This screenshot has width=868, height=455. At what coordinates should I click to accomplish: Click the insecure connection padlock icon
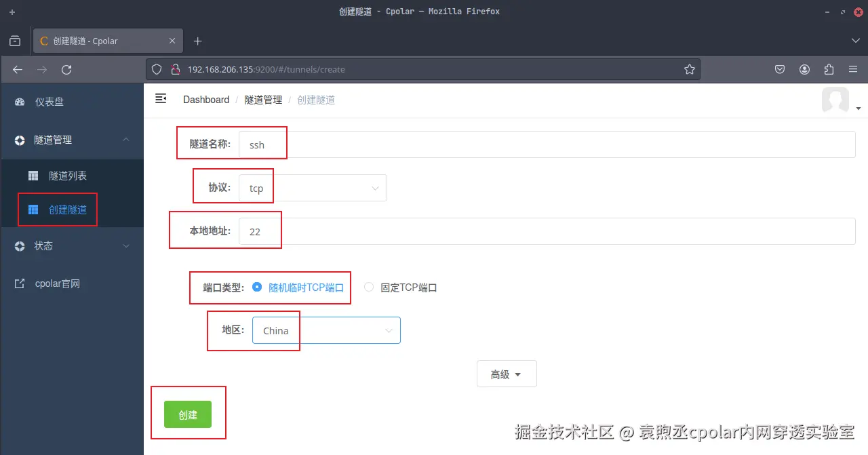174,69
